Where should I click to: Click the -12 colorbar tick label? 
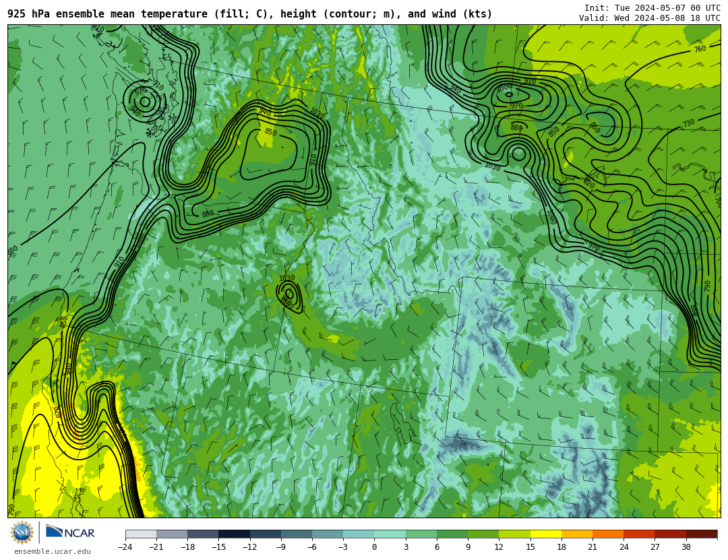250,547
